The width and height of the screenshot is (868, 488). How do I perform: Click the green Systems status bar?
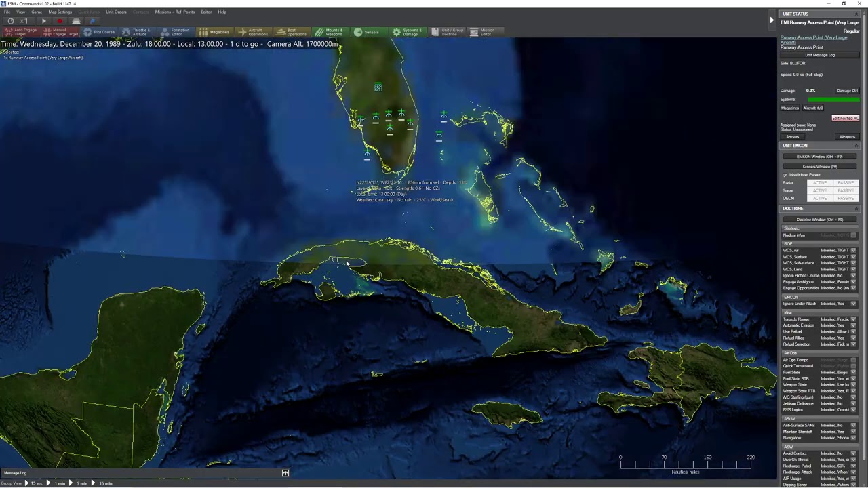point(833,100)
